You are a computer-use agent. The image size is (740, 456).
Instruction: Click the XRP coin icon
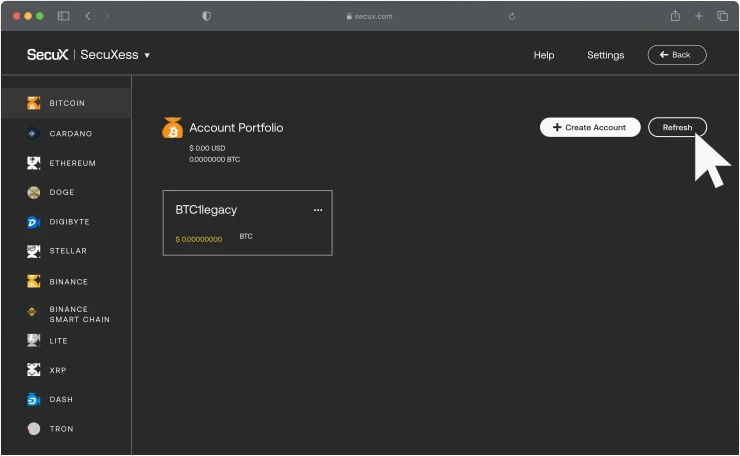pos(34,370)
